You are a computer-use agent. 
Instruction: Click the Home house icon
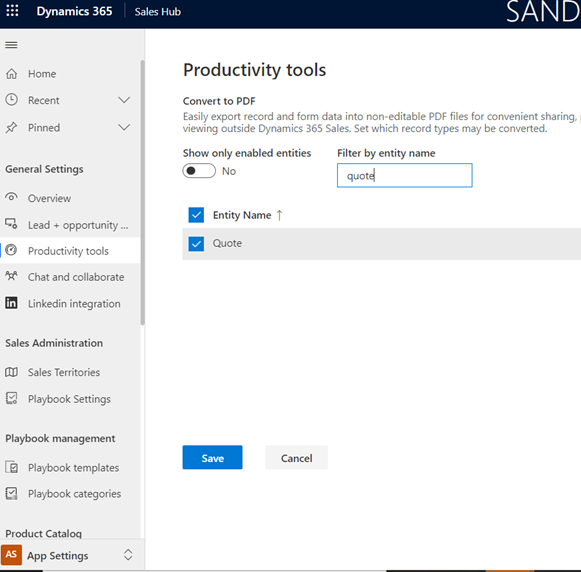(11, 73)
